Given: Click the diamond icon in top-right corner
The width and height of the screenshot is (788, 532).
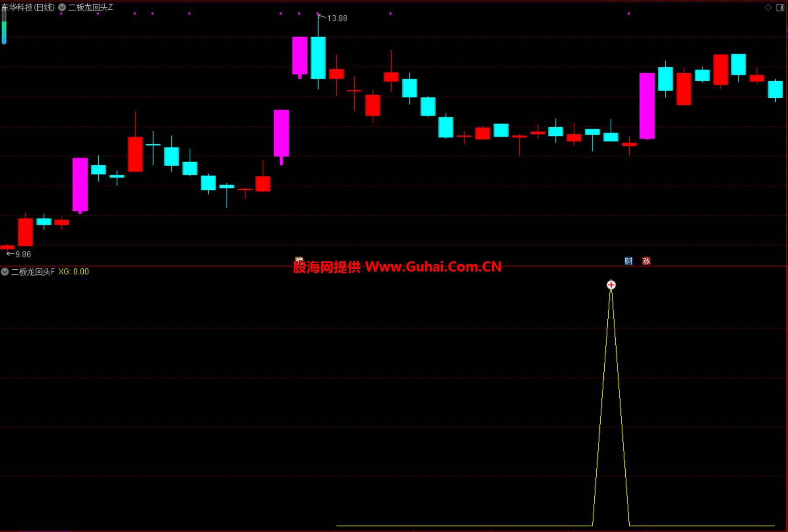Looking at the screenshot, I should [x=768, y=7].
